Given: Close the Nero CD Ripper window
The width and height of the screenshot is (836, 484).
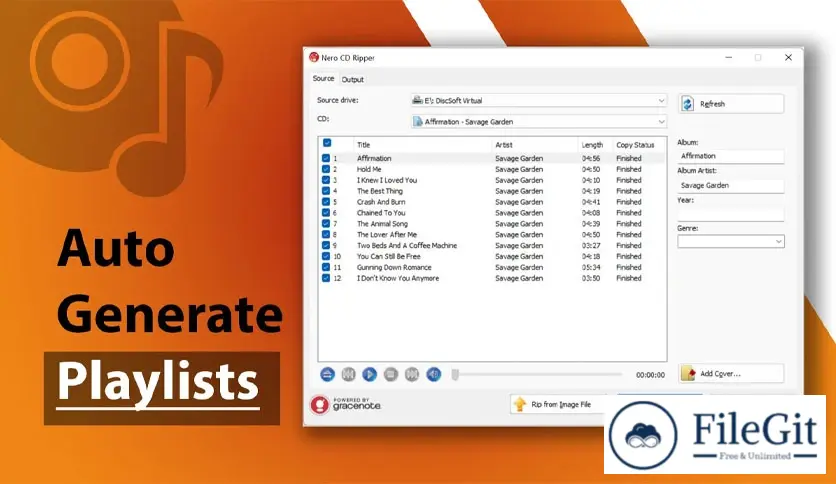Looking at the screenshot, I should [x=789, y=58].
